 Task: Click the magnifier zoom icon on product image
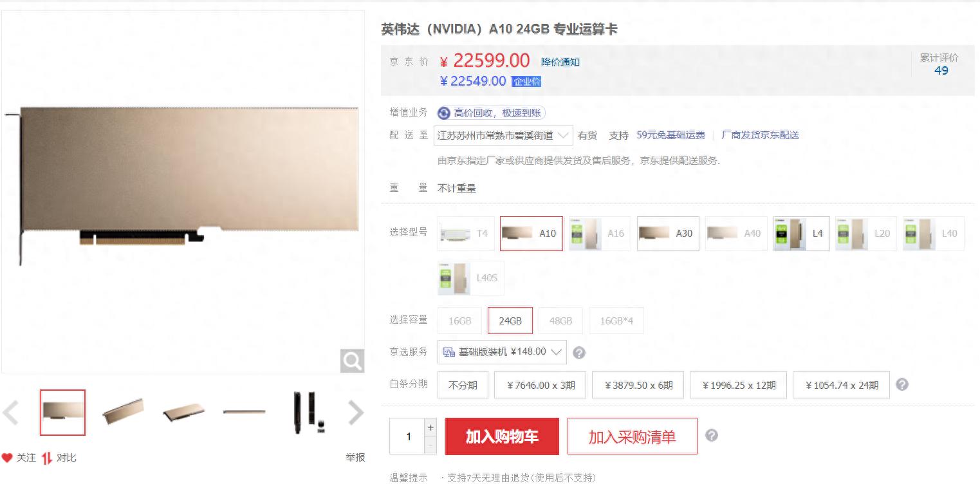(352, 360)
